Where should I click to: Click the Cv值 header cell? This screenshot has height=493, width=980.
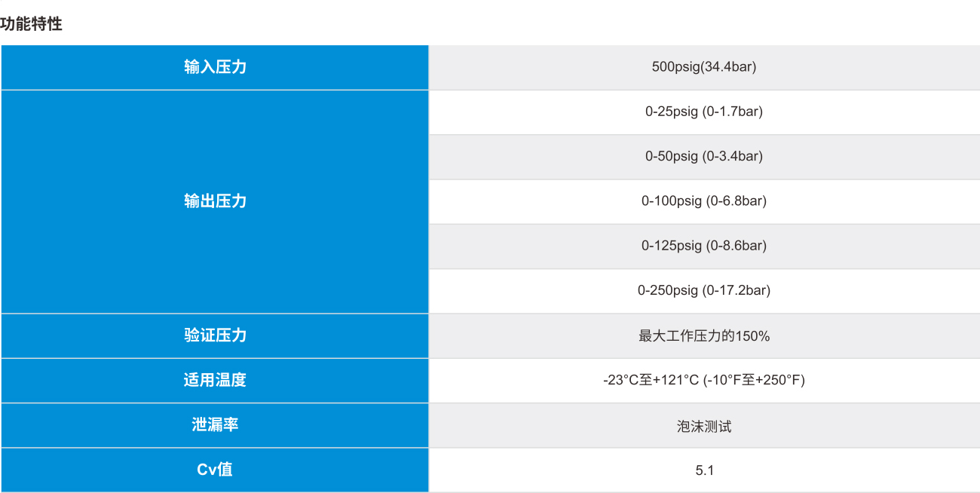pos(215,470)
